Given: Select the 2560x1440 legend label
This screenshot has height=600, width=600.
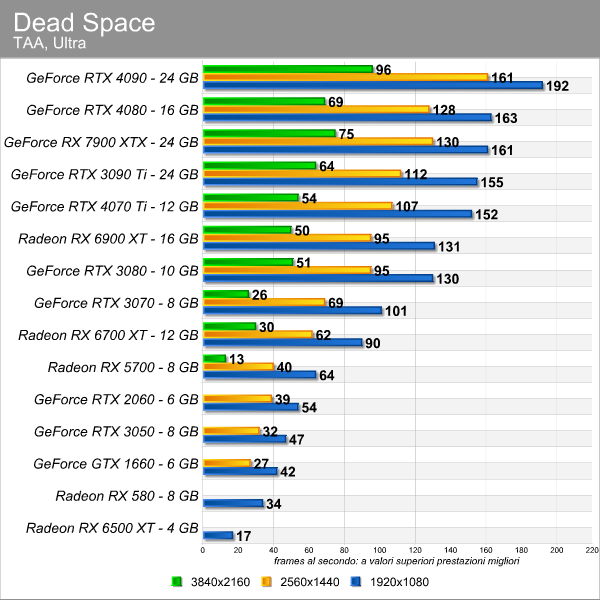Looking at the screenshot, I should [310, 582].
